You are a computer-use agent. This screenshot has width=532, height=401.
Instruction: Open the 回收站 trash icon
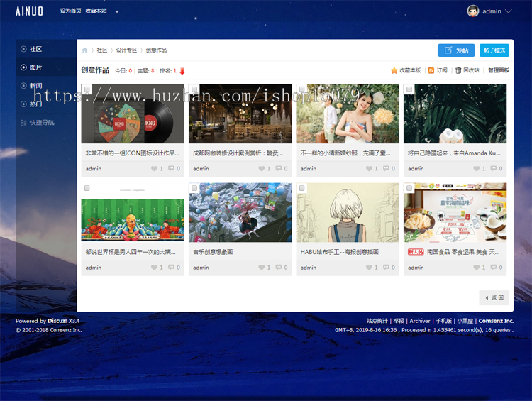(x=458, y=70)
